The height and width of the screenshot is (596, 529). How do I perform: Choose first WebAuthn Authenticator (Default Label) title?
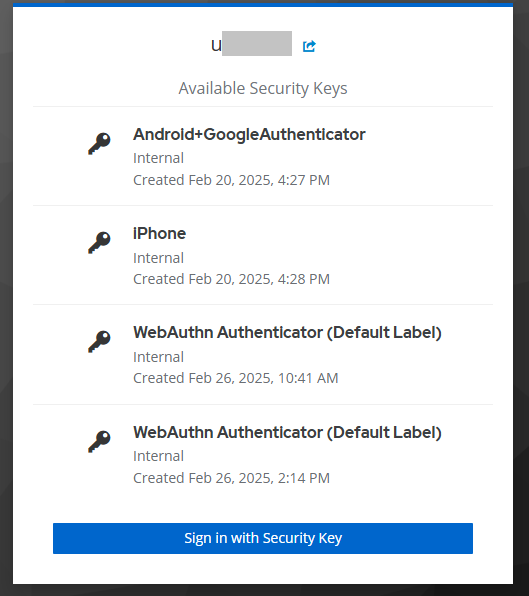point(287,333)
